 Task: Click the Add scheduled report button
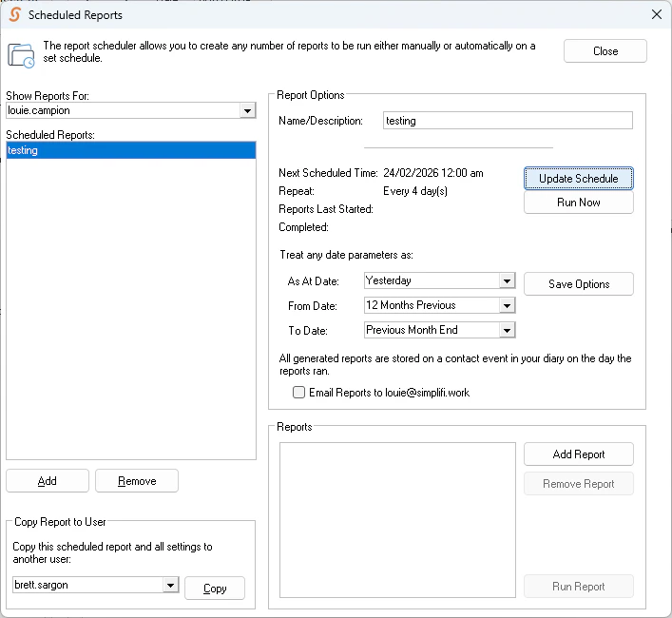click(48, 481)
